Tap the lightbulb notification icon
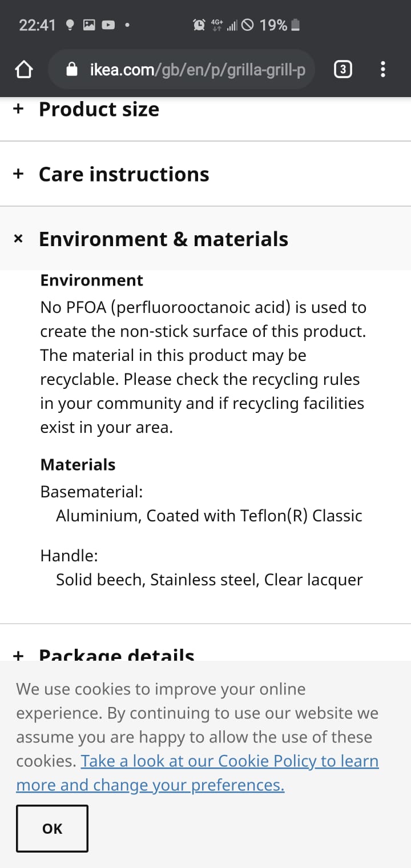 [71, 25]
